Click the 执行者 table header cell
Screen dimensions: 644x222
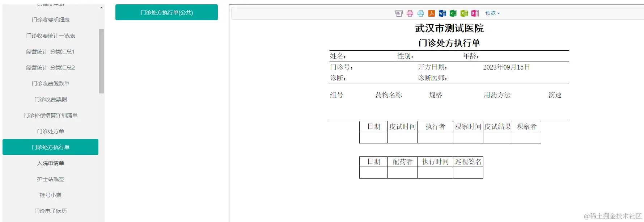[x=435, y=127]
